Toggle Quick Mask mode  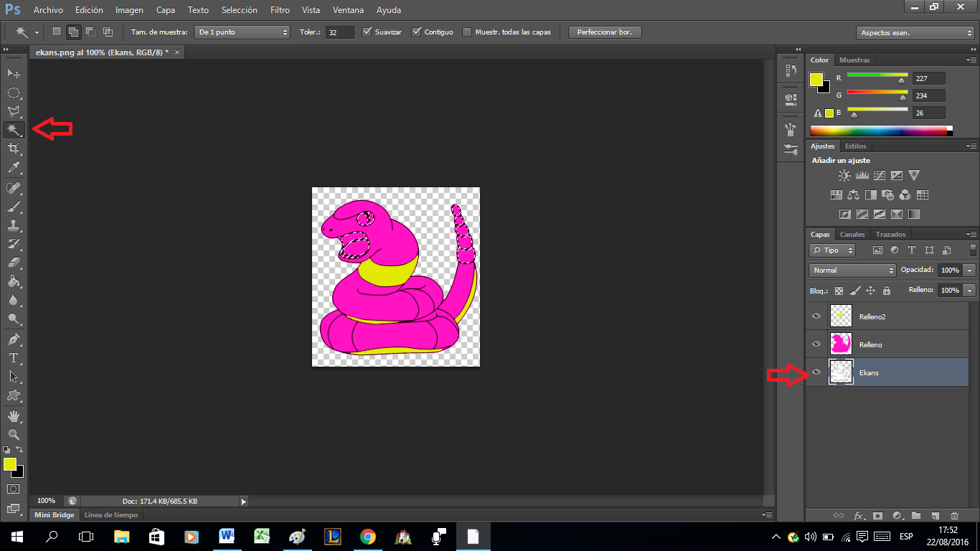point(13,489)
